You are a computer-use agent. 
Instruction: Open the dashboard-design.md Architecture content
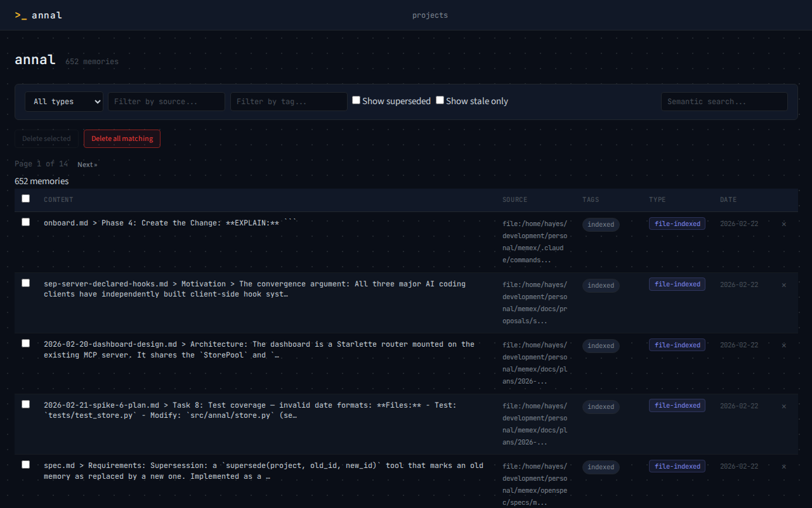pyautogui.click(x=259, y=349)
